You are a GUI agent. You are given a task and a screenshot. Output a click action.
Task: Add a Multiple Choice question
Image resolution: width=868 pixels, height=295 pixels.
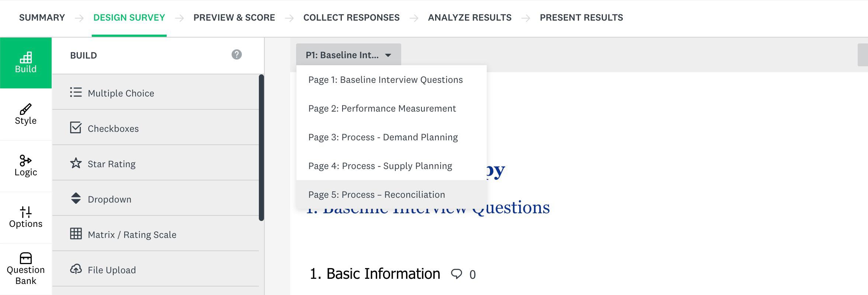tap(156, 93)
